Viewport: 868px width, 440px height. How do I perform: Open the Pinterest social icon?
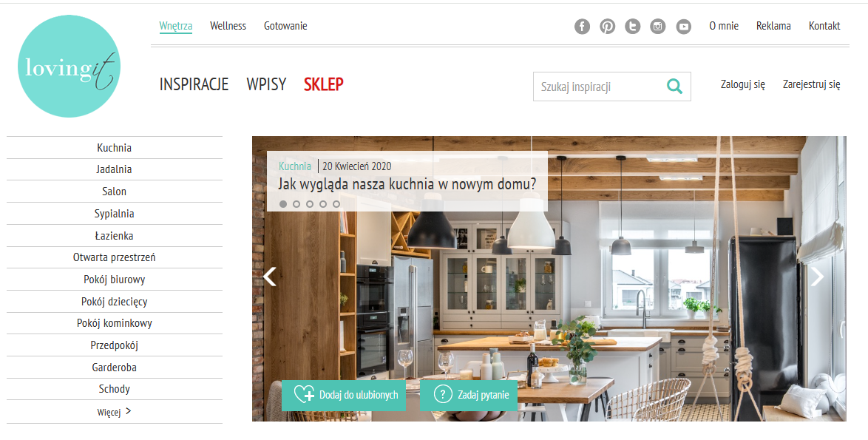(607, 26)
